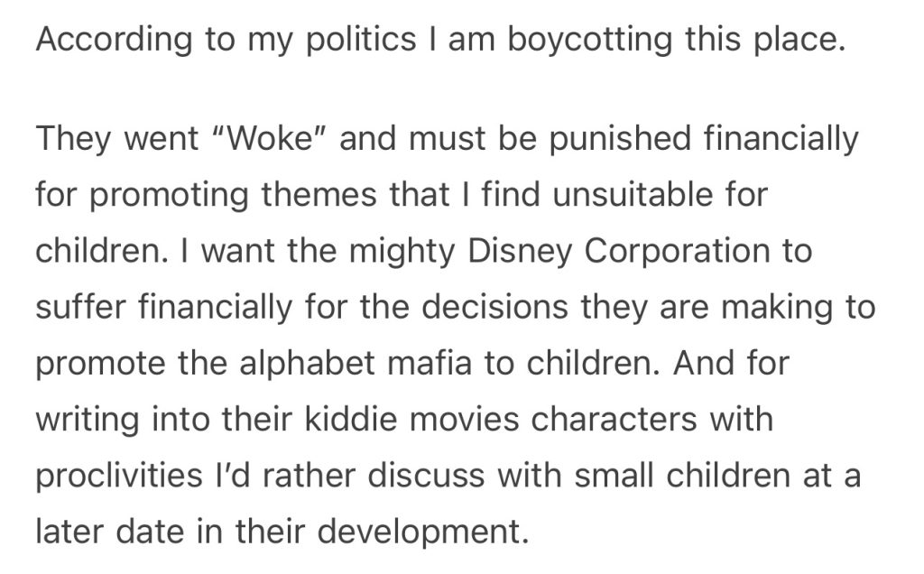Screen dimensions: 924x574
Task: Click the word "politics"
Action: (x=282, y=42)
